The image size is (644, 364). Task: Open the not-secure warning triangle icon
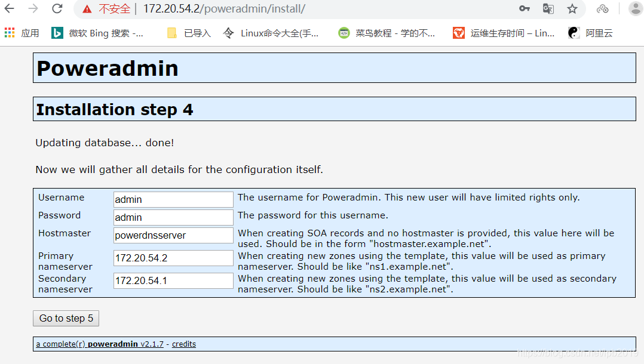87,9
